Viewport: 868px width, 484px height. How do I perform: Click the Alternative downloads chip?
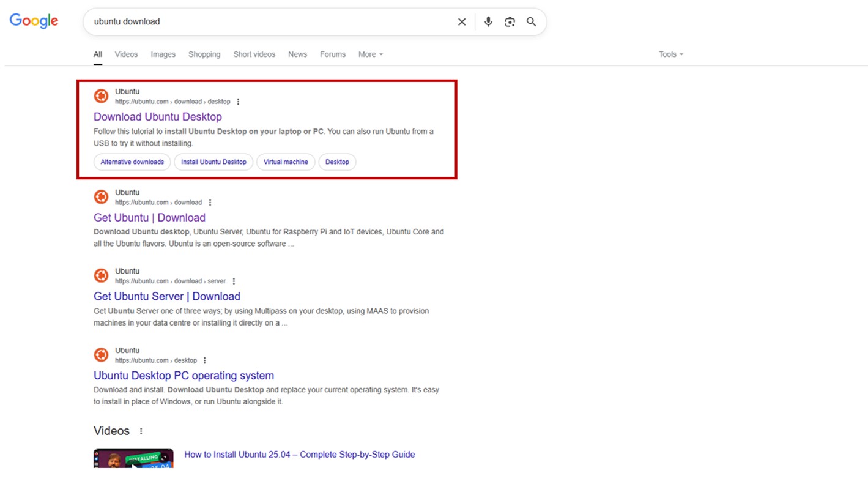tap(132, 162)
